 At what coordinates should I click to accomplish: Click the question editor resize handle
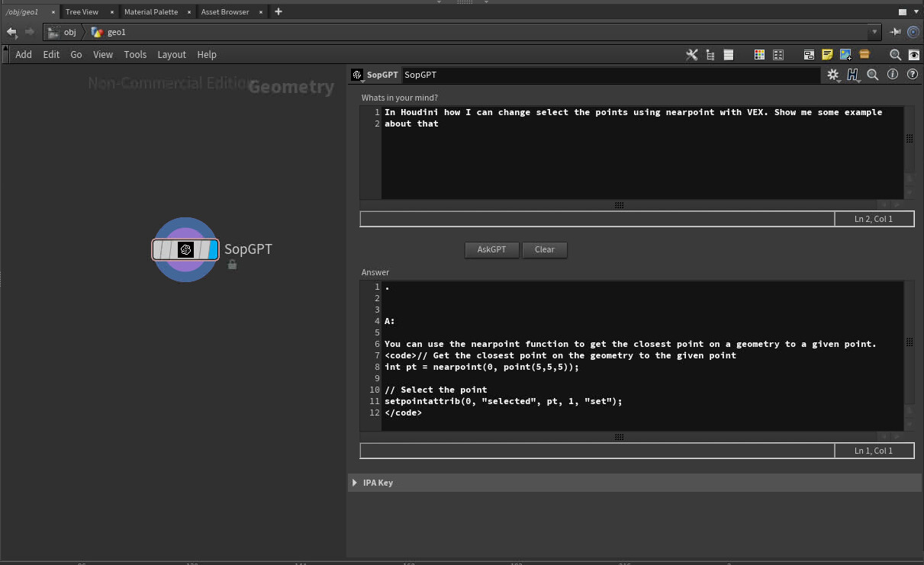[x=619, y=205]
